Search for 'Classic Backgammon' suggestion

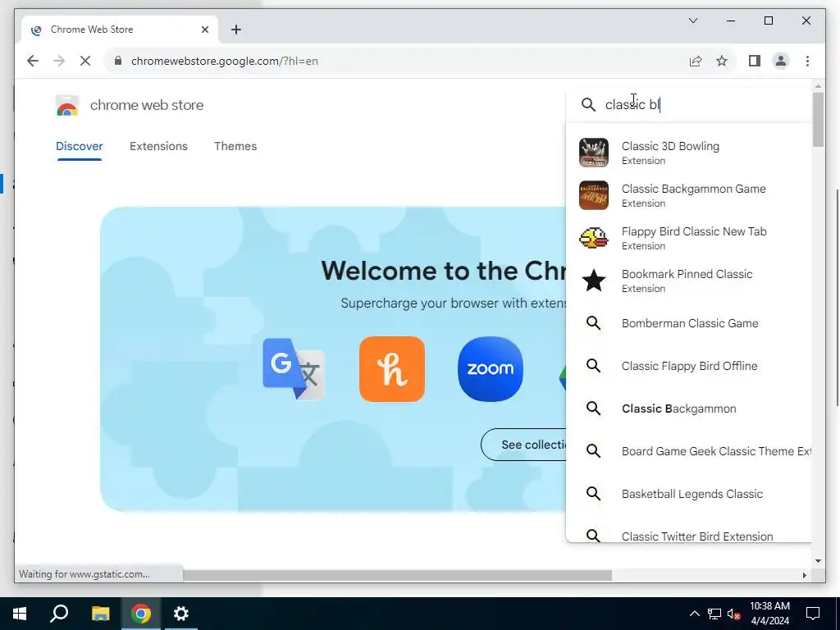[x=689, y=409]
